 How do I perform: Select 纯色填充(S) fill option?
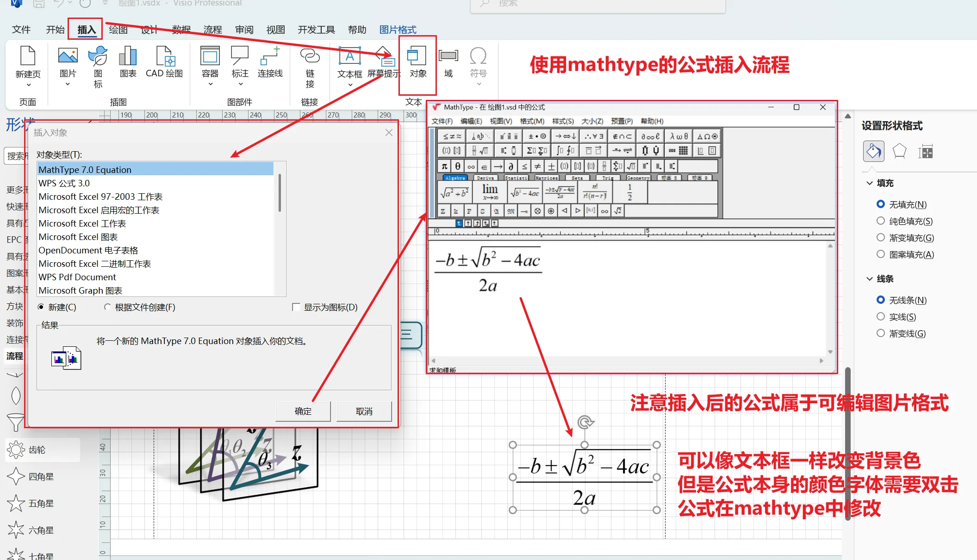coord(881,221)
